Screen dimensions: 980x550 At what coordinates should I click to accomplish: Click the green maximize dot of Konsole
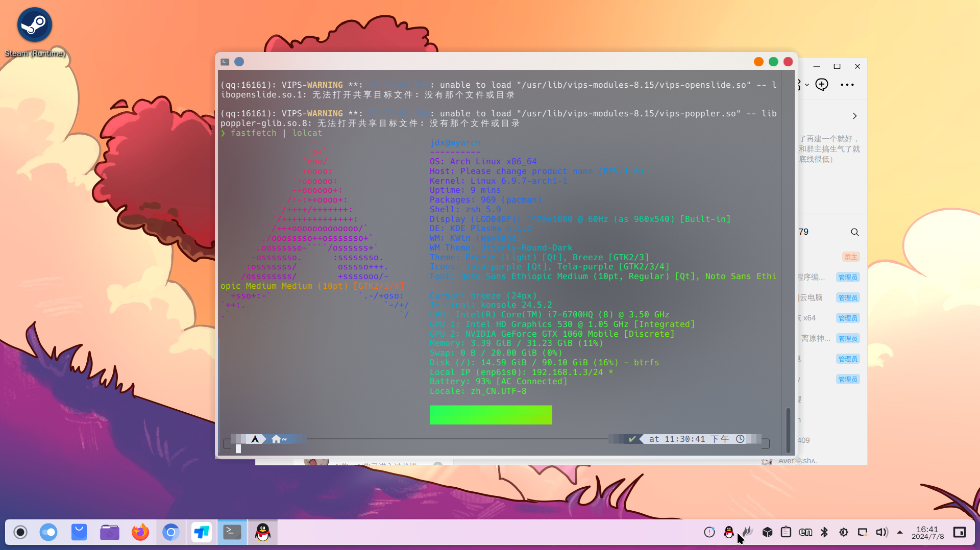(x=773, y=62)
